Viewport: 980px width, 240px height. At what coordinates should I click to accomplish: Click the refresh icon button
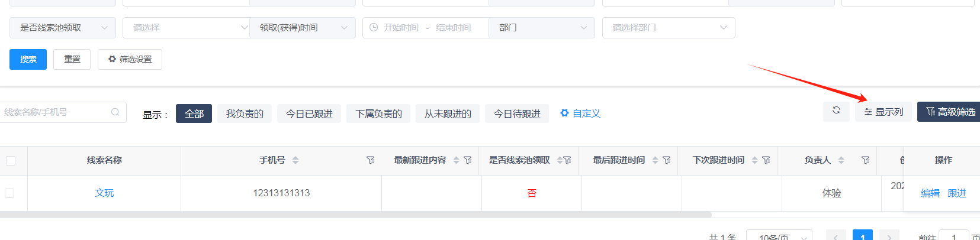click(836, 111)
